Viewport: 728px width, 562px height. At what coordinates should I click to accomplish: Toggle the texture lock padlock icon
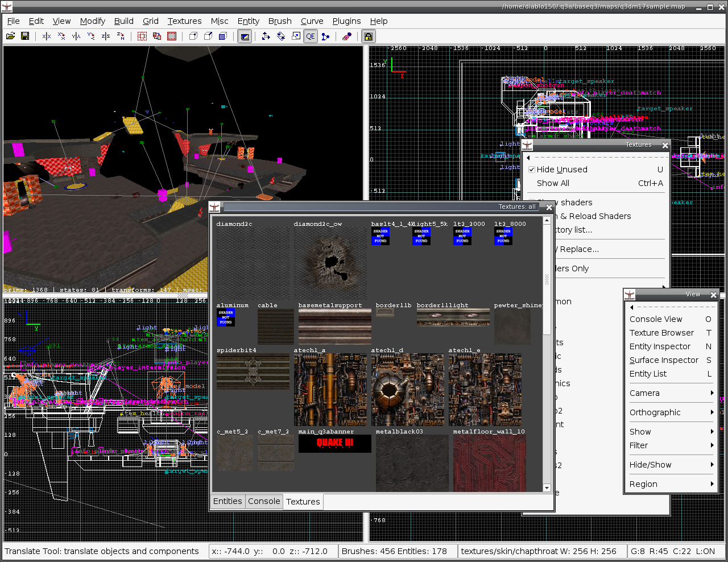click(369, 36)
